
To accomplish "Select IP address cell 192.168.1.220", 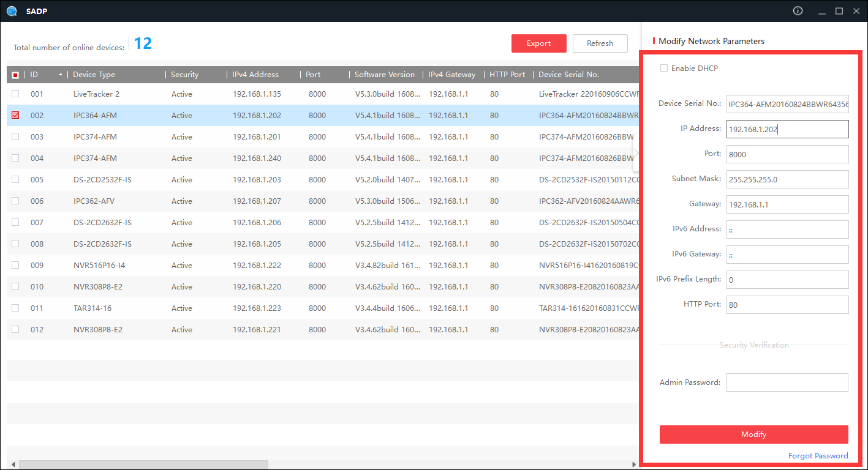I will click(x=257, y=287).
